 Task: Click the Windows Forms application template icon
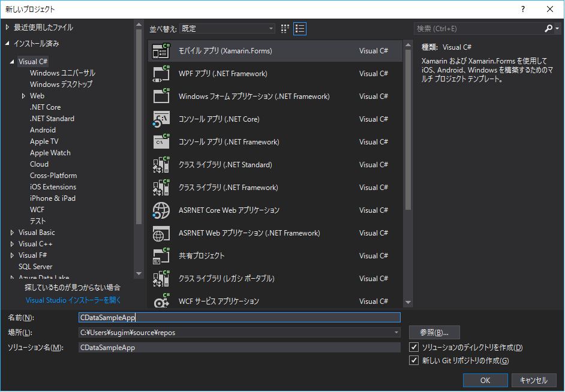161,97
